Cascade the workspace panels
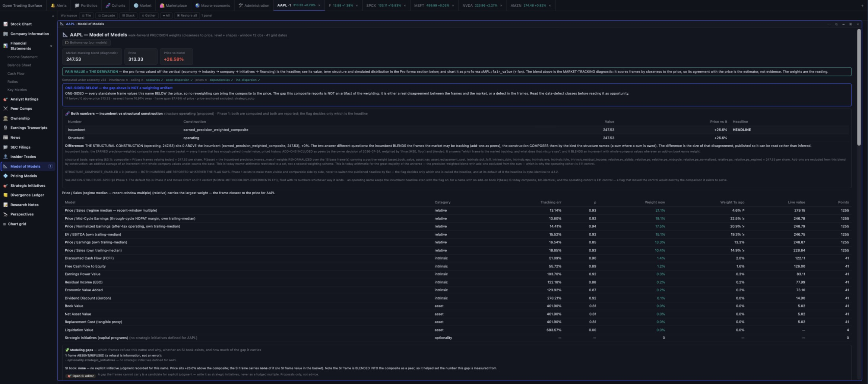The height and width of the screenshot is (384, 868). (107, 16)
